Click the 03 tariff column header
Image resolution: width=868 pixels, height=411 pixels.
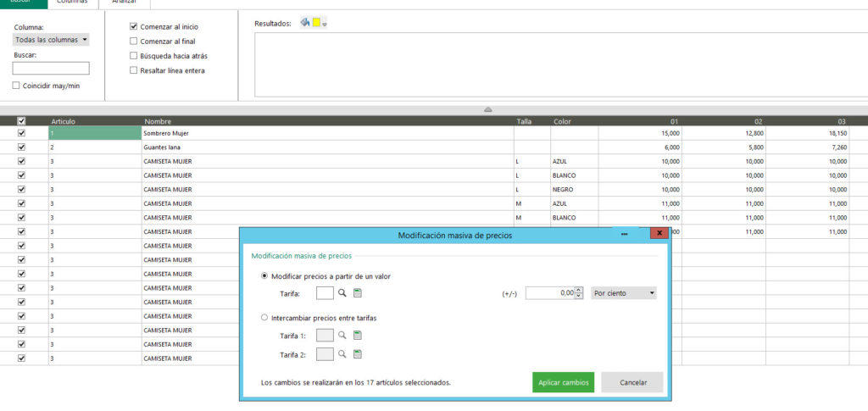[808, 121]
